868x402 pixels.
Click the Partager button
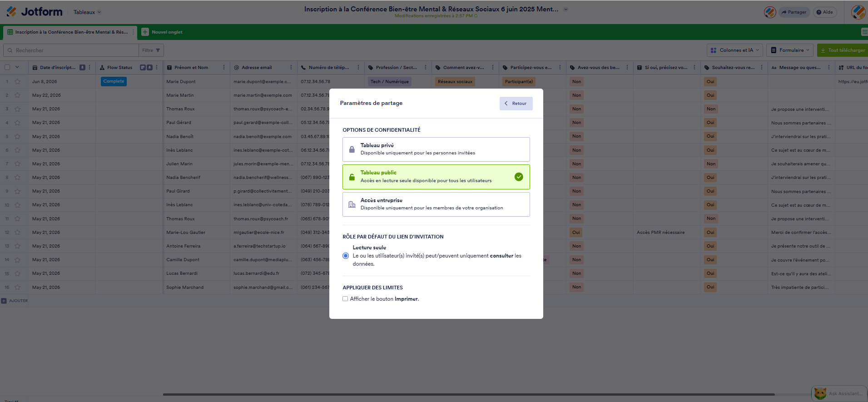tap(794, 12)
